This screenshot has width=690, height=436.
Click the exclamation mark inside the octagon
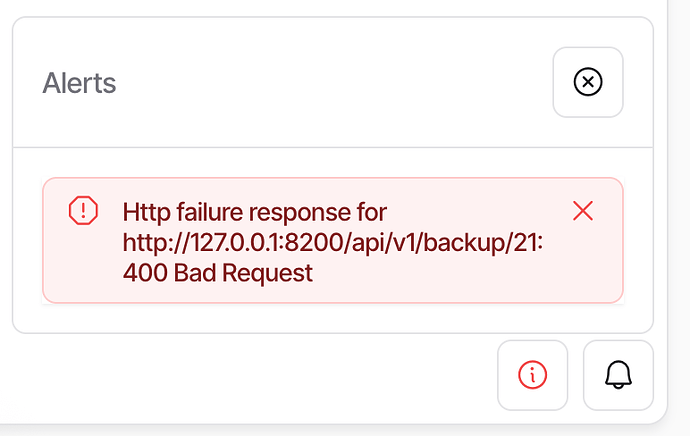click(83, 210)
